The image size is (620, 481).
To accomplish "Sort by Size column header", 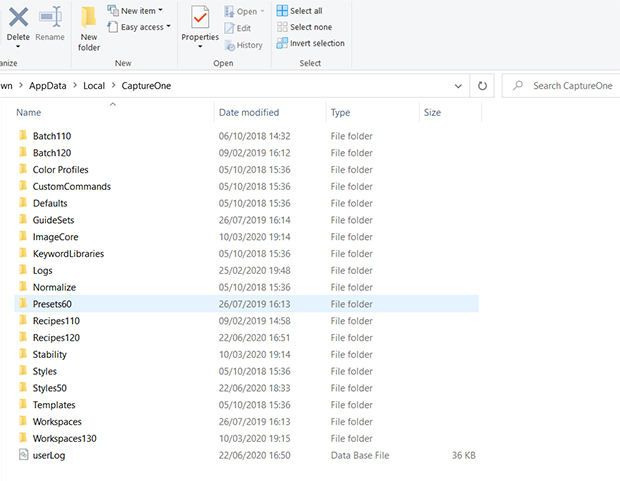I will coord(432,113).
